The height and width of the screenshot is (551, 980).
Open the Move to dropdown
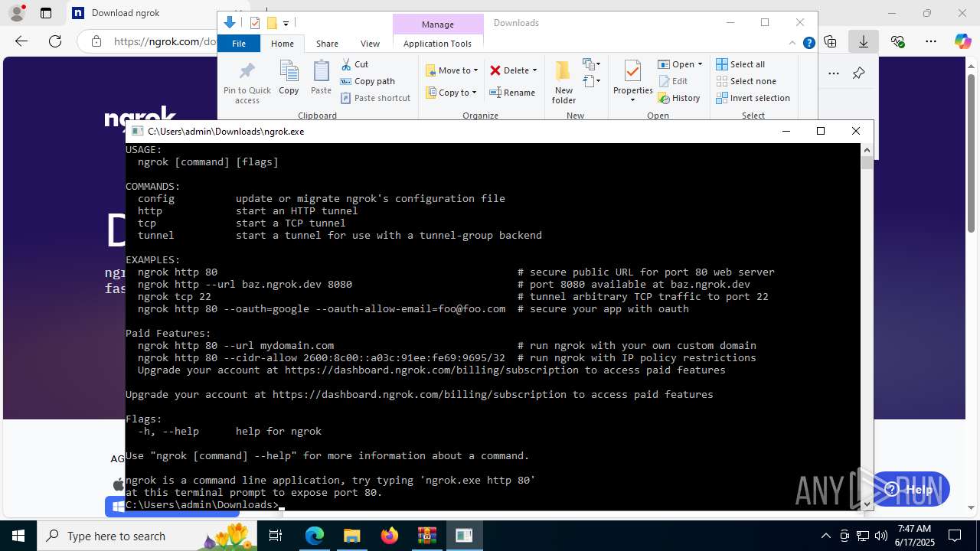452,70
